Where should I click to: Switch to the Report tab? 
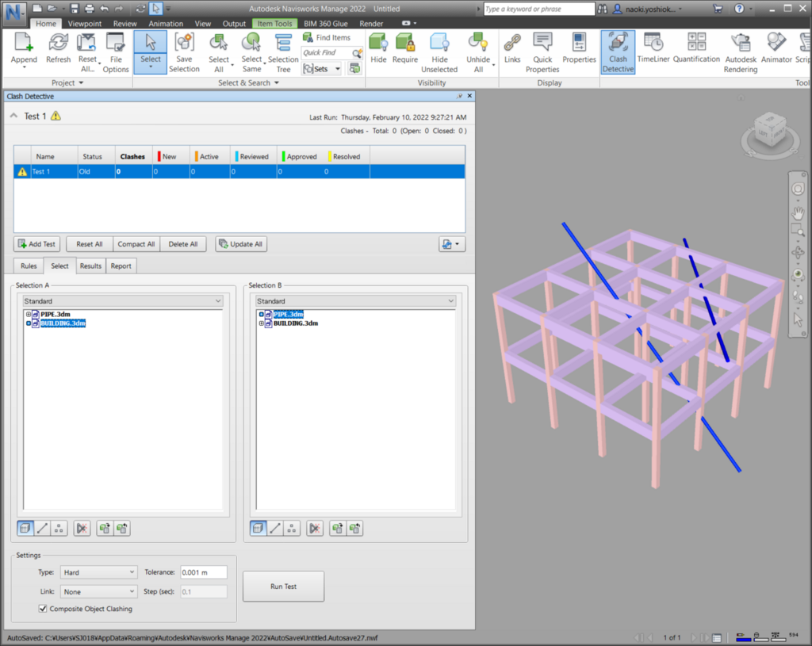pos(121,266)
